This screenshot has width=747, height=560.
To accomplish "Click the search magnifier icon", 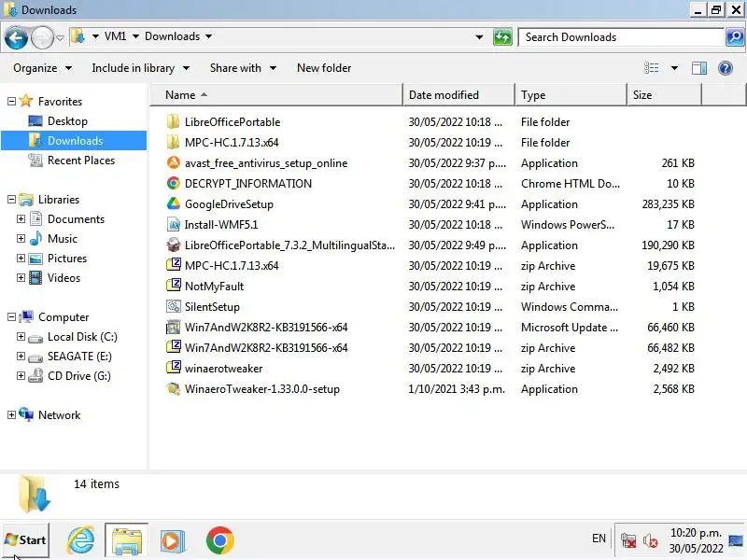I will click(735, 37).
